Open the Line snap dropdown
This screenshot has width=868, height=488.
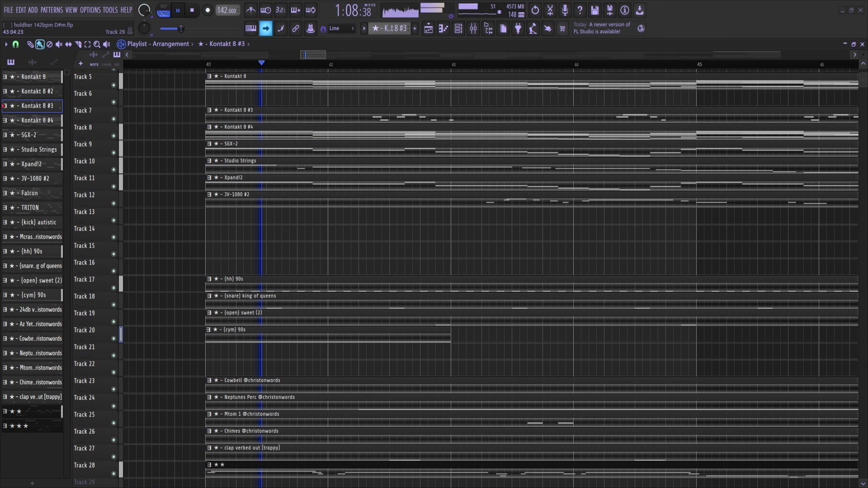coord(342,28)
